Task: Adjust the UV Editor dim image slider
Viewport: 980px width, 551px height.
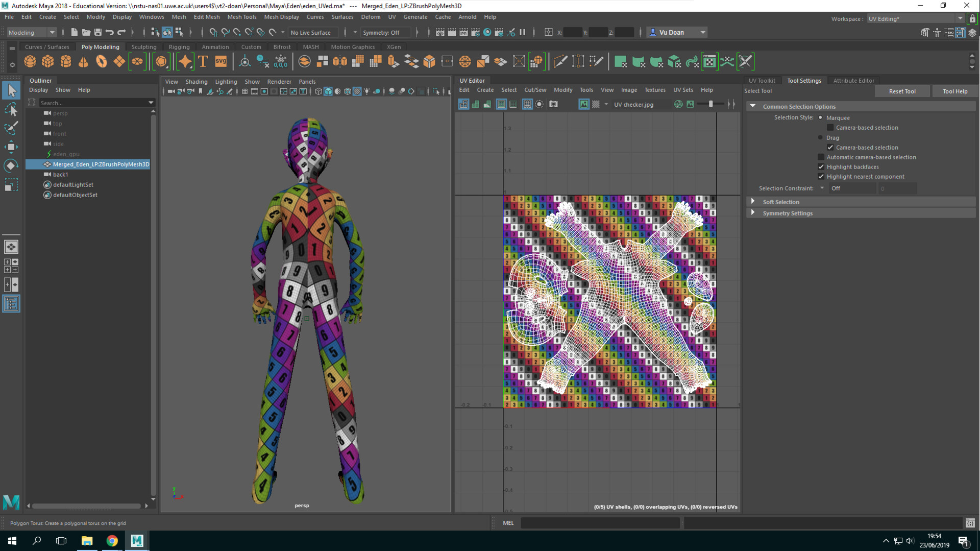Action: click(710, 104)
